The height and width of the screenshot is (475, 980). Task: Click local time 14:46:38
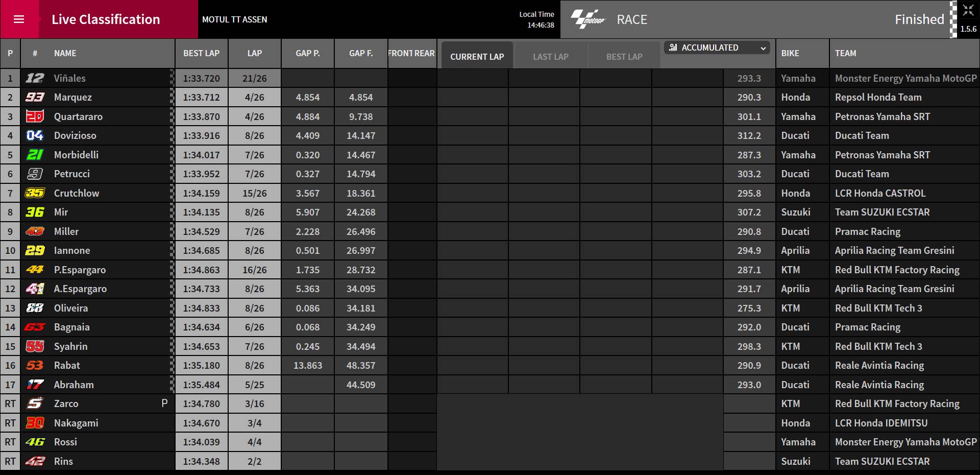[x=541, y=25]
